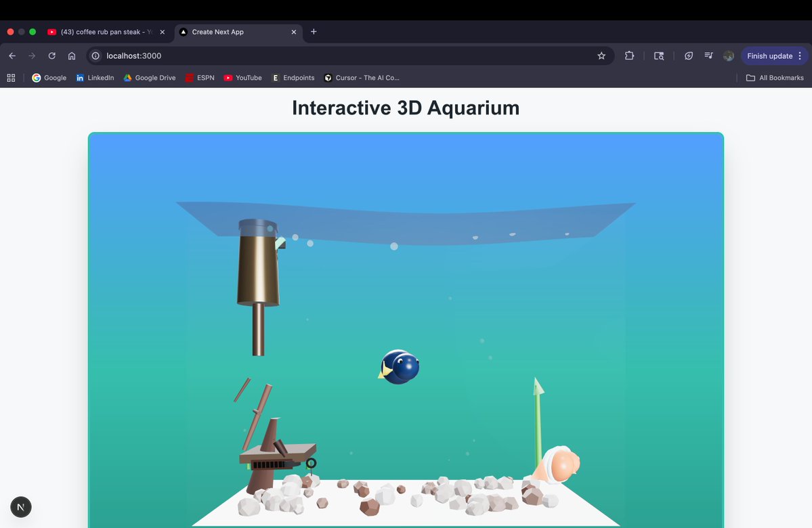Bookmark this page with the star
The height and width of the screenshot is (528, 812).
(x=601, y=56)
